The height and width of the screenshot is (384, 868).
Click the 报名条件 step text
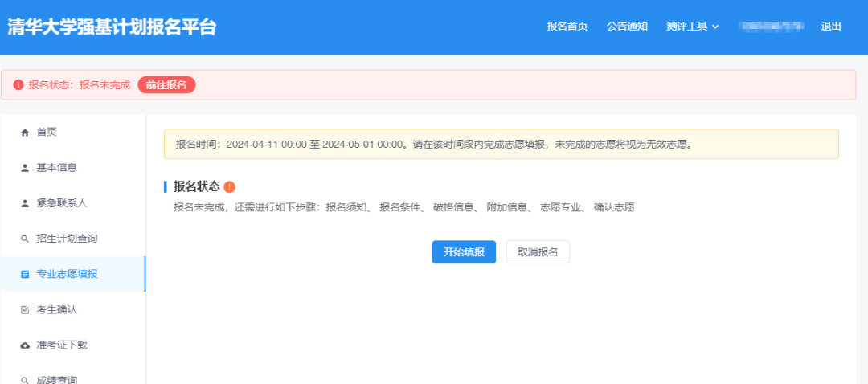click(x=398, y=208)
